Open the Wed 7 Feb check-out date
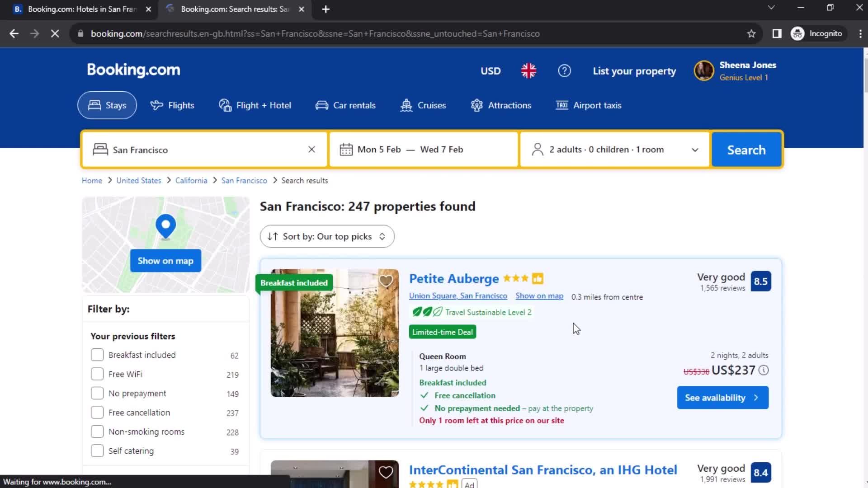 point(442,150)
